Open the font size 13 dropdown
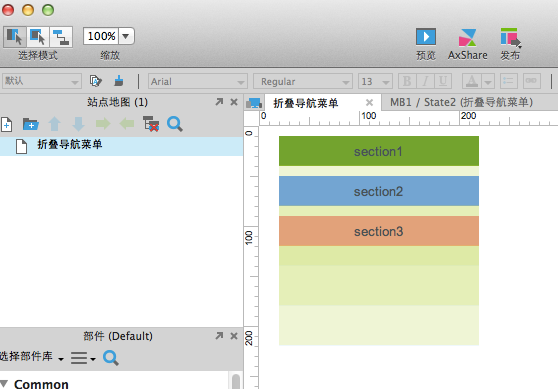Screen dimensions: 558x389 pos(375,82)
